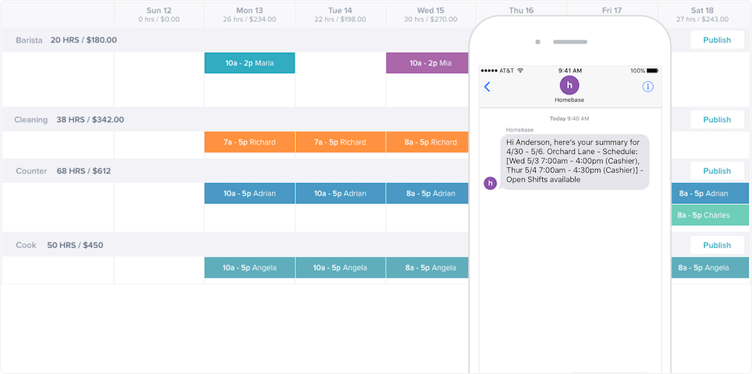752x374 pixels.
Task: Open Adrian's Tuesday 10a - 5p Counter shift
Action: pyautogui.click(x=340, y=193)
